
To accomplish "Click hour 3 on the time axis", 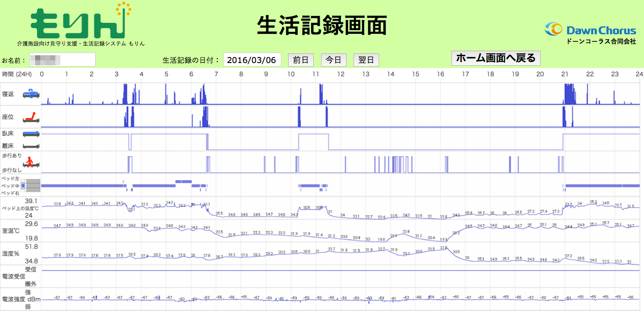I will point(117,74).
